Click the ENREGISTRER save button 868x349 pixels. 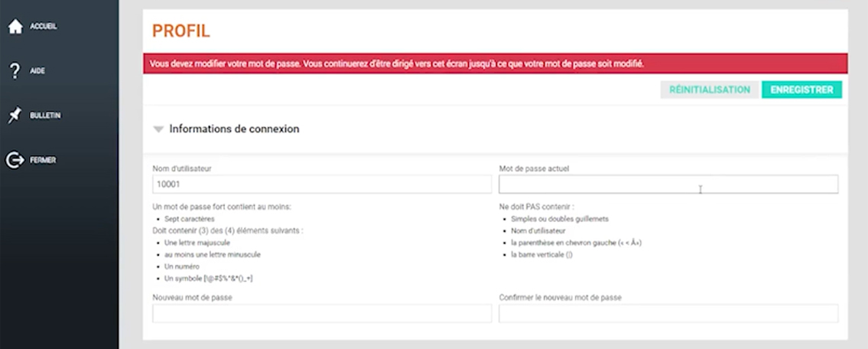click(801, 90)
